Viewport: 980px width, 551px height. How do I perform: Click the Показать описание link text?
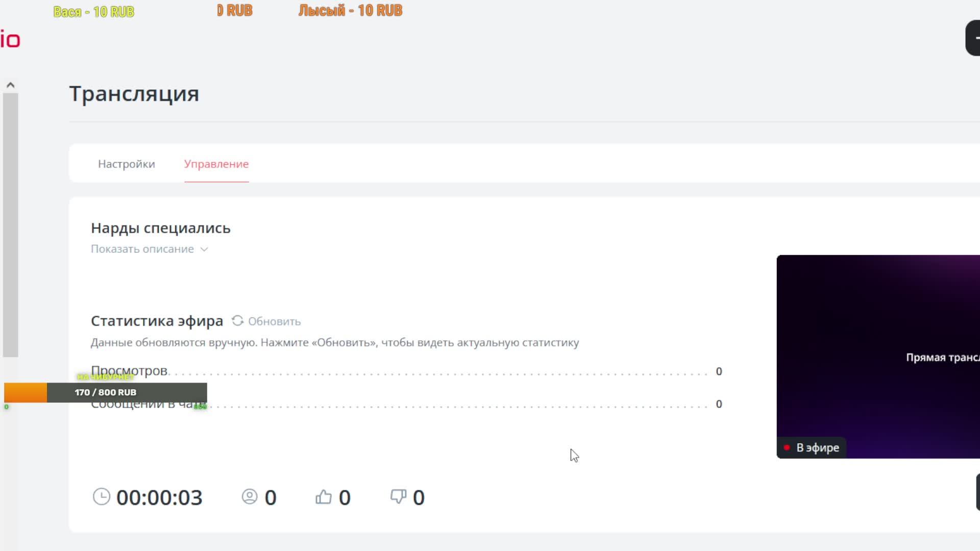pos(142,249)
